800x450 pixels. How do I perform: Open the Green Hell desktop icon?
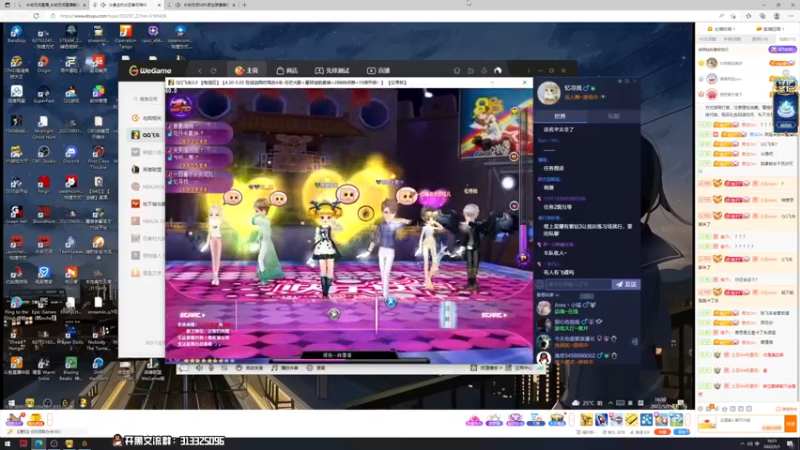pos(16,214)
